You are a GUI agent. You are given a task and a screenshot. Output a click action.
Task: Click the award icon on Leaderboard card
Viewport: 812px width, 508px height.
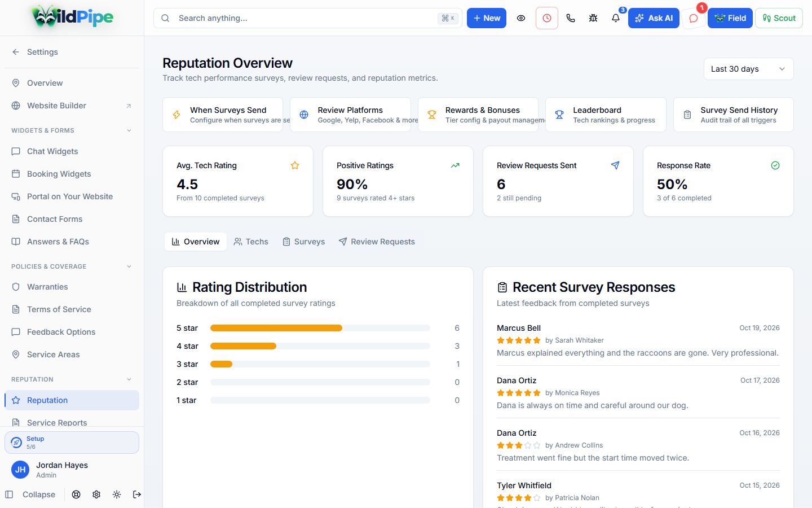click(x=559, y=115)
